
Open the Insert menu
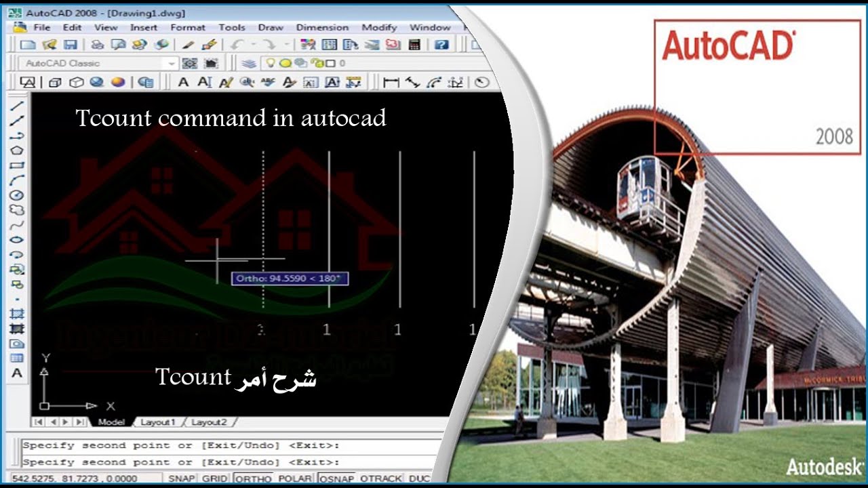[x=144, y=27]
